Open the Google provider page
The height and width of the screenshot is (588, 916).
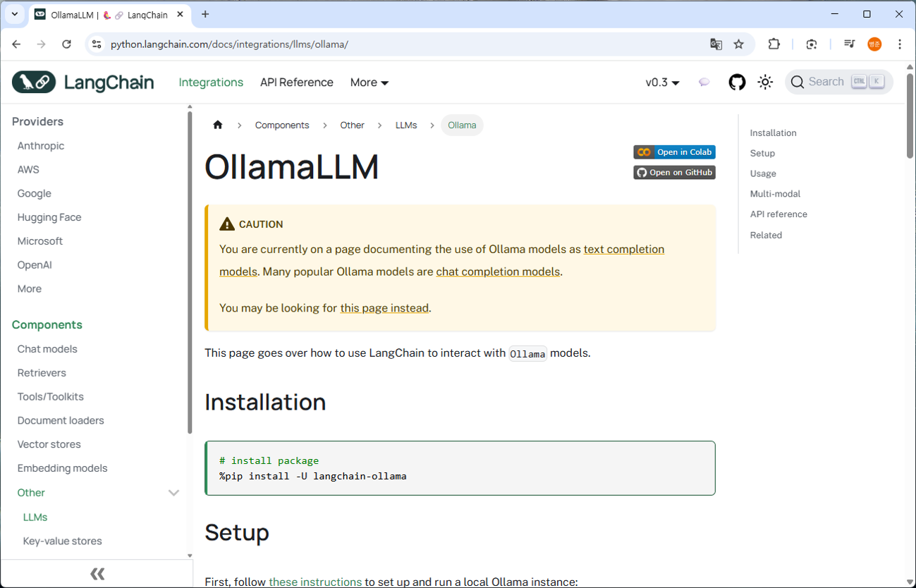point(35,193)
